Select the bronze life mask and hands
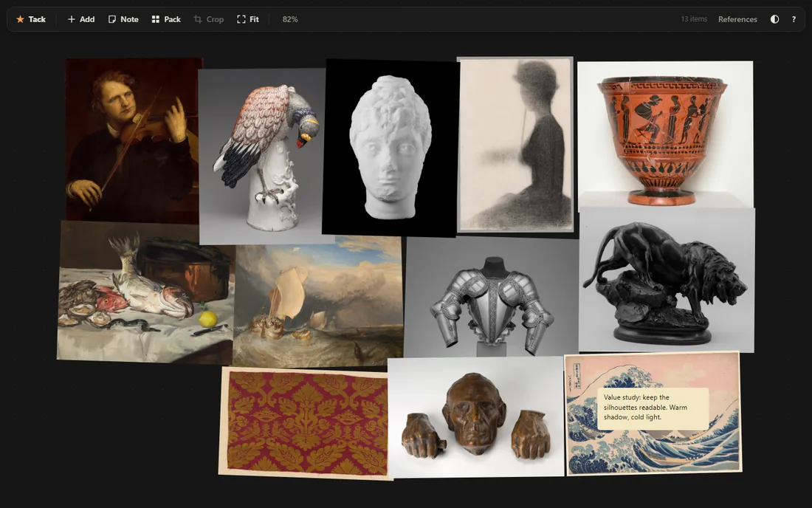The image size is (812, 508). [476, 417]
